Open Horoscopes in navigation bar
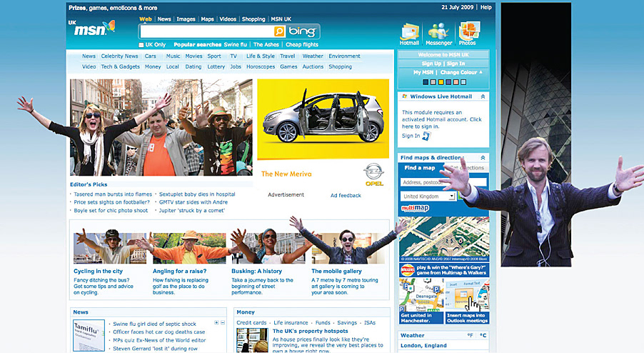The image size is (644, 353). [x=261, y=66]
